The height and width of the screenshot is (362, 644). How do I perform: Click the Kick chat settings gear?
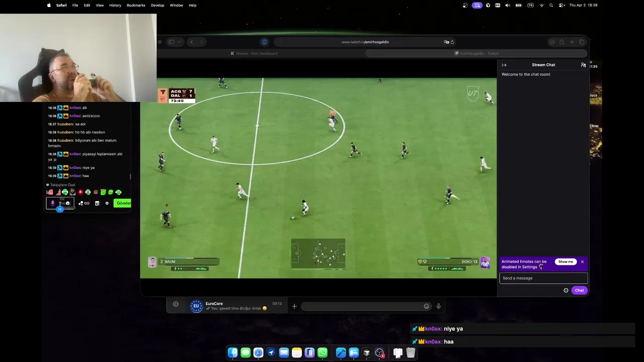107,203
